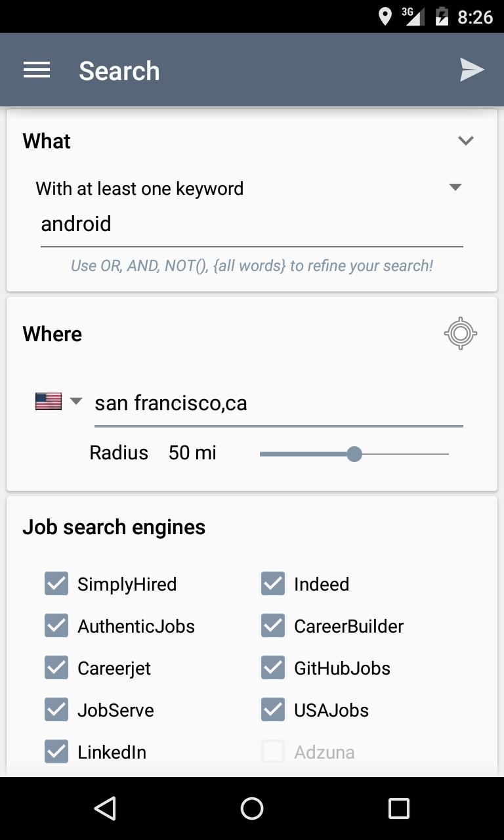The width and height of the screenshot is (504, 840).
Task: Use current location with the GPS target icon
Action: pyautogui.click(x=460, y=333)
